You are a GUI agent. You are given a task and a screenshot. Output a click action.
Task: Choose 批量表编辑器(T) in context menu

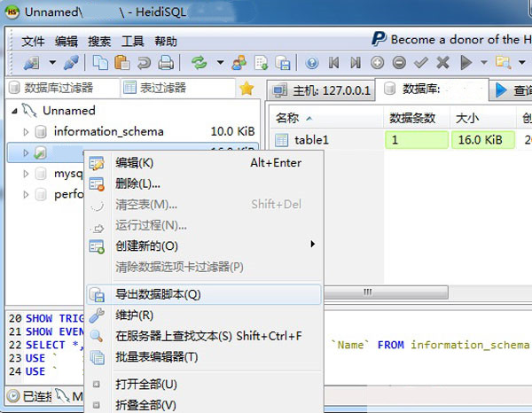[x=204, y=357]
